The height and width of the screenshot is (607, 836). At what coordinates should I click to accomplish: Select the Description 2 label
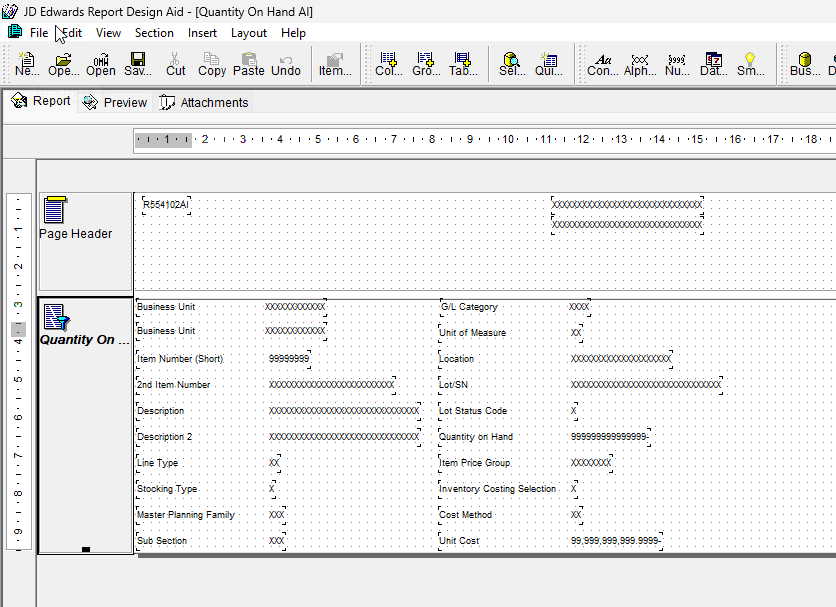pyautogui.click(x=165, y=436)
